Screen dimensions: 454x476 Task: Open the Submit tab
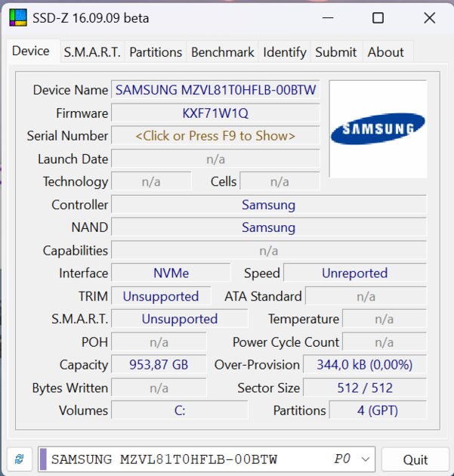[x=335, y=52]
